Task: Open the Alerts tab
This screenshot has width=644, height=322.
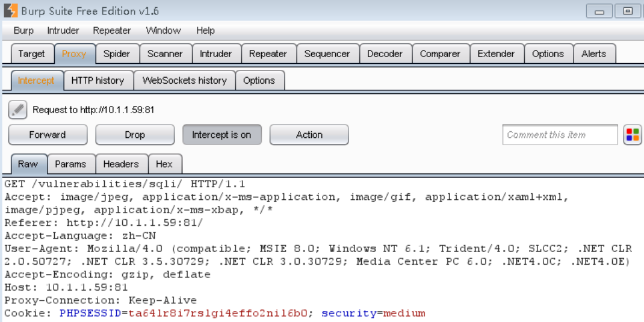Action: click(x=594, y=54)
